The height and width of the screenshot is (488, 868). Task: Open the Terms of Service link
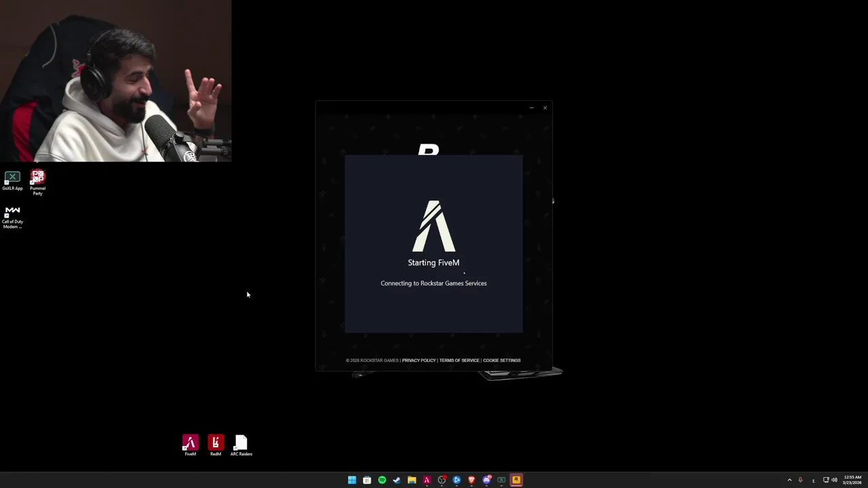[x=459, y=361]
